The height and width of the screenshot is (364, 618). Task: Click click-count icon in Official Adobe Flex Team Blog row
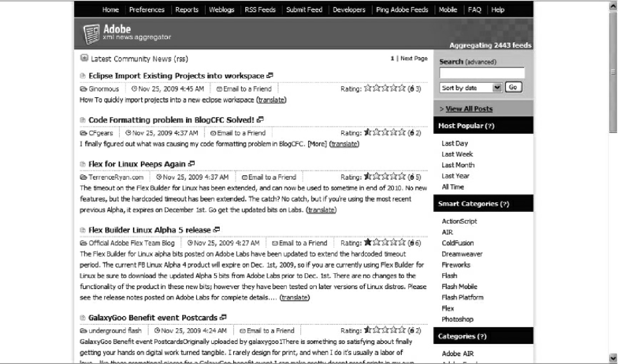(x=412, y=243)
